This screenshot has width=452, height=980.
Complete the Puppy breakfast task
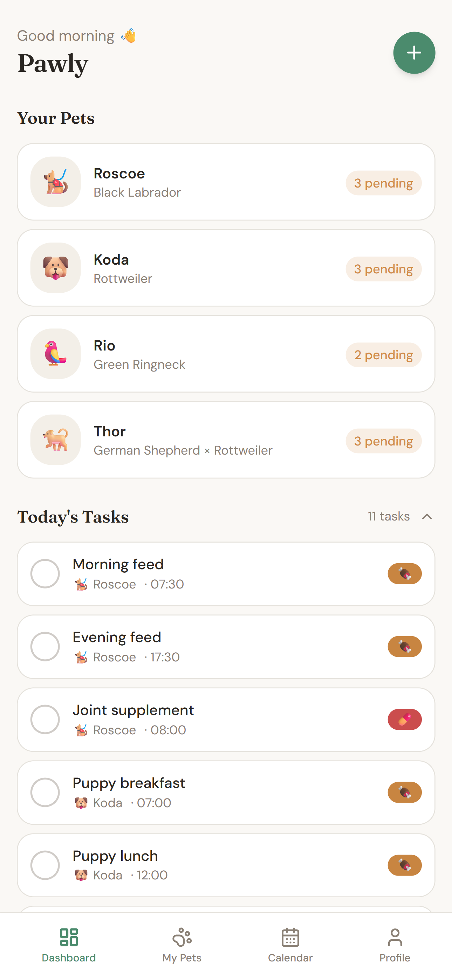(x=45, y=792)
